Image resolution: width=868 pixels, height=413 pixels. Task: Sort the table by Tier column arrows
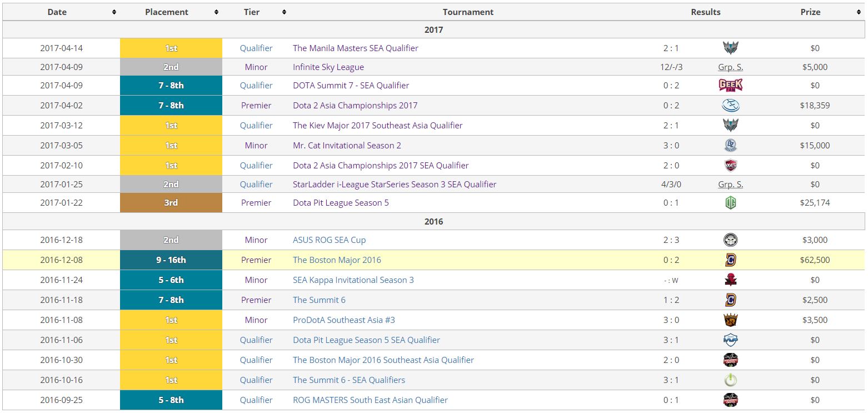click(284, 12)
